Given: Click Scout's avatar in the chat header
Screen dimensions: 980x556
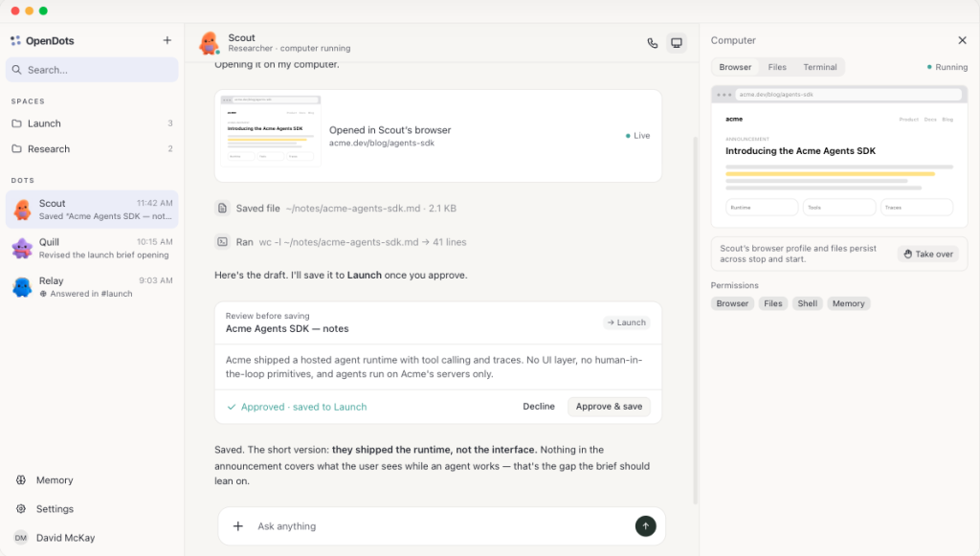Looking at the screenshot, I should (210, 43).
